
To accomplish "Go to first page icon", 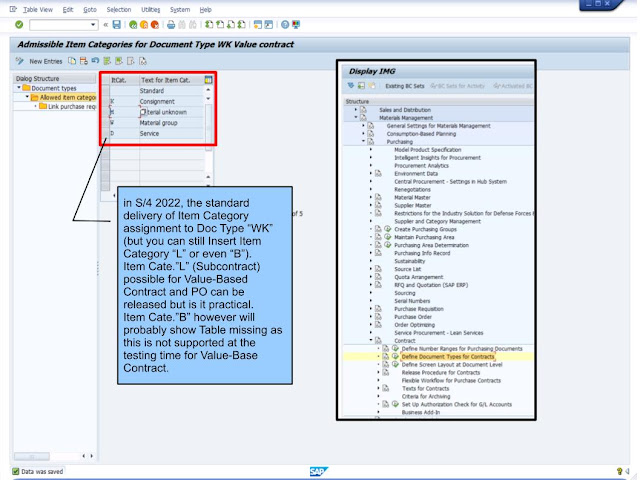I will coord(209,25).
